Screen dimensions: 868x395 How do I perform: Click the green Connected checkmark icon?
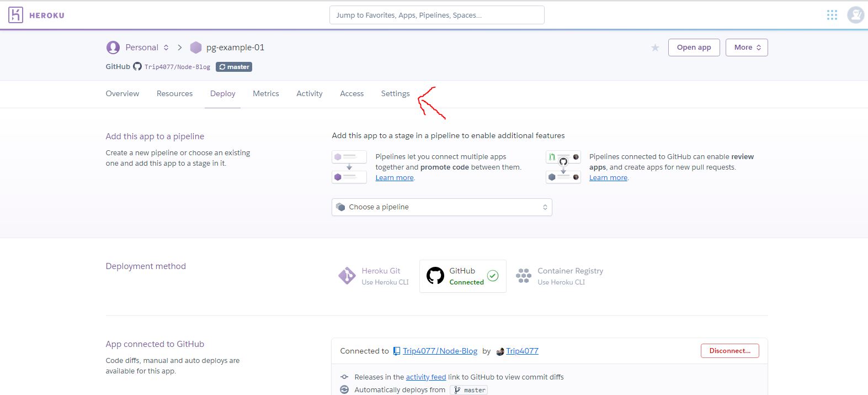(493, 276)
